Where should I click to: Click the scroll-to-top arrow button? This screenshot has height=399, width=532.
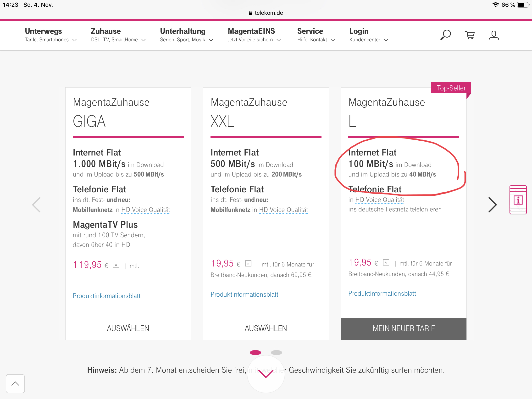coord(15,383)
